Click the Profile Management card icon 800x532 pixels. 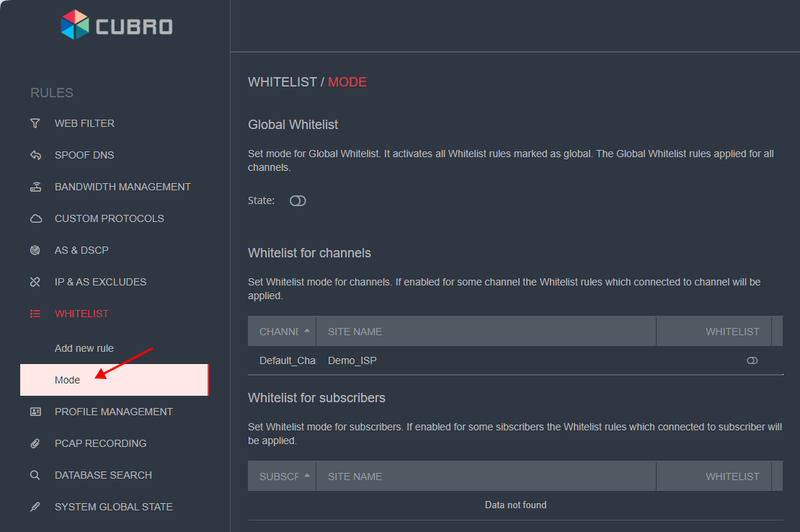[x=35, y=412]
